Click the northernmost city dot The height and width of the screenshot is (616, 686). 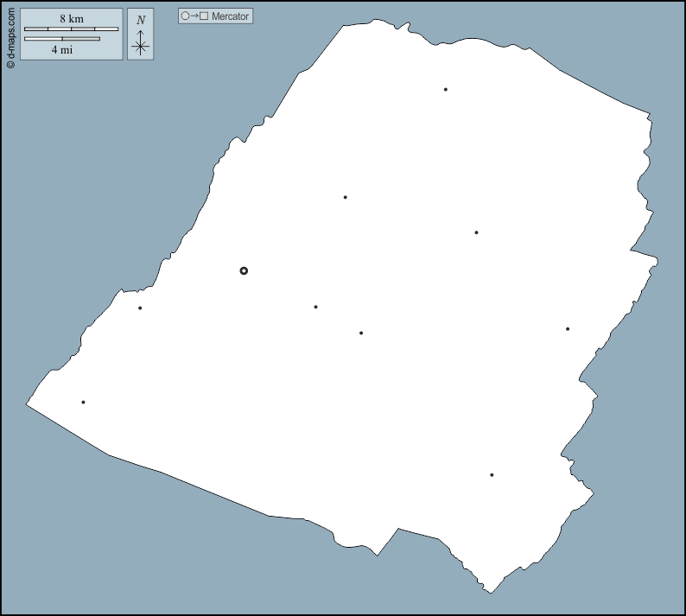pos(446,89)
